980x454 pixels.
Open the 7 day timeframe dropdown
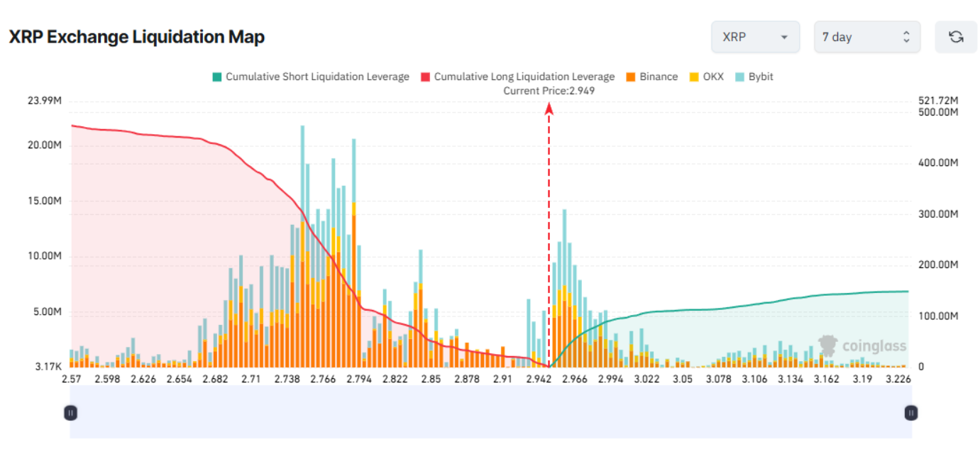click(x=866, y=37)
